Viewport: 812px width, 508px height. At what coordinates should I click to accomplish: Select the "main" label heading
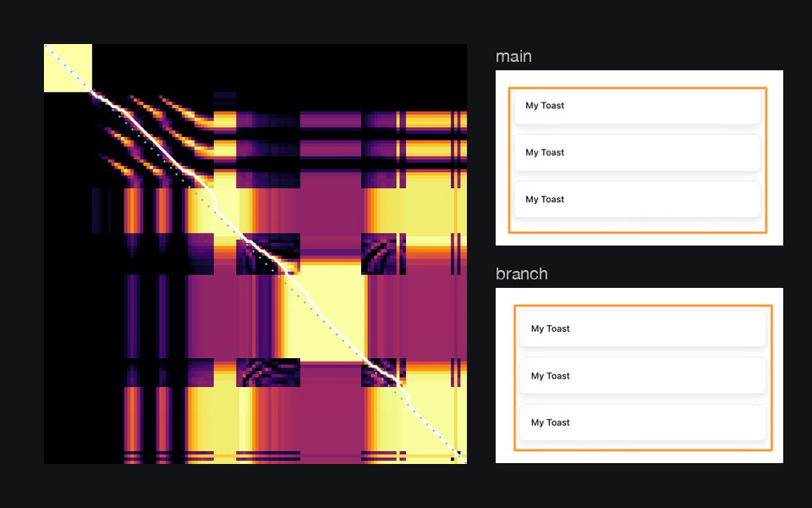[x=513, y=56]
